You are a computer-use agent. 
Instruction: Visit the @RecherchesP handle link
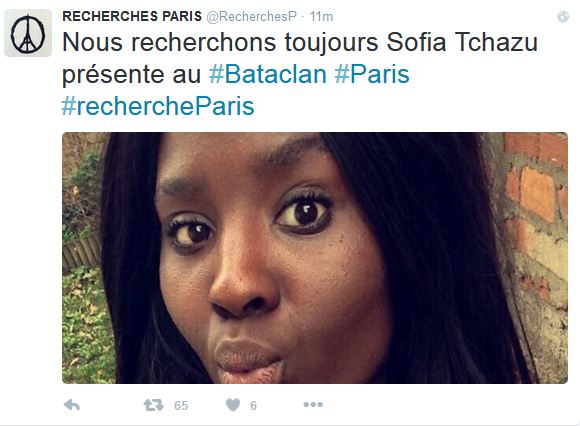pos(252,17)
